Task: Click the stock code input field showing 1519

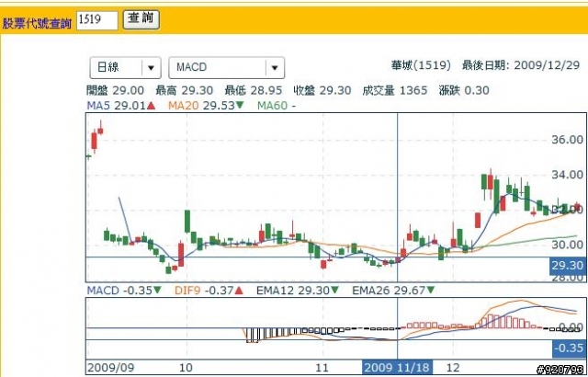Action: (x=97, y=20)
